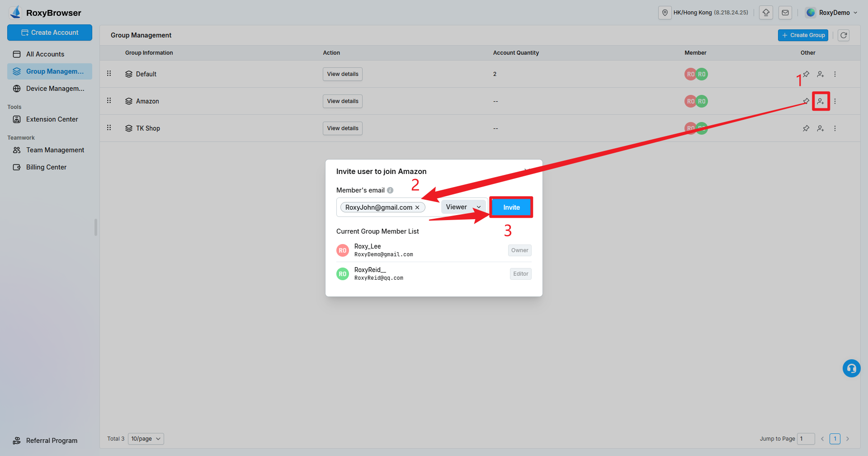Click the Amazon group name
Image resolution: width=868 pixels, height=456 pixels.
point(147,101)
